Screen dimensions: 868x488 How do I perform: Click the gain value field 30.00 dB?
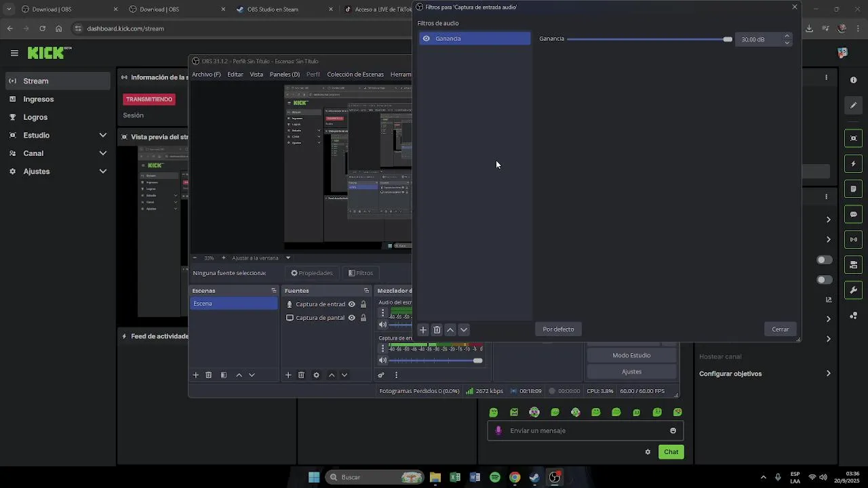click(759, 39)
